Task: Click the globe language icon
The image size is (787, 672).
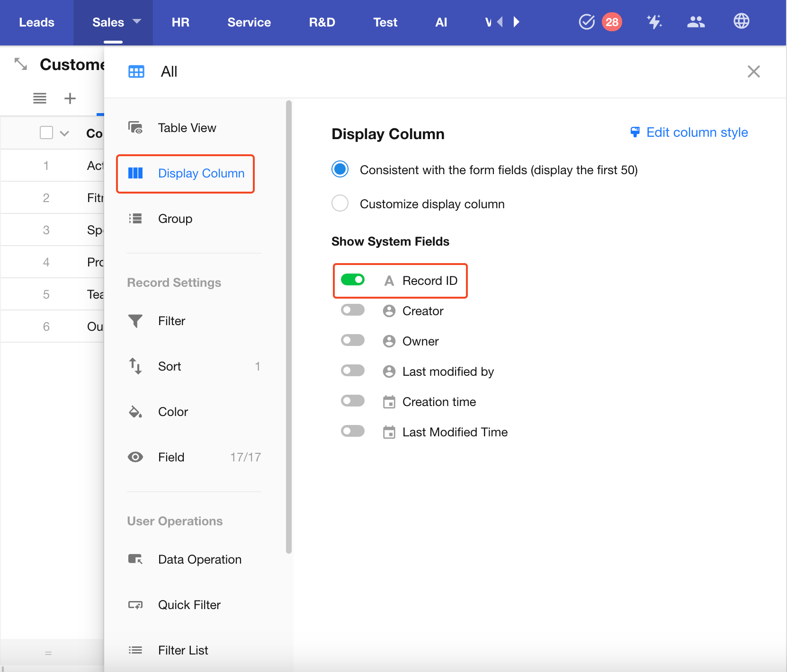Action: pyautogui.click(x=741, y=21)
